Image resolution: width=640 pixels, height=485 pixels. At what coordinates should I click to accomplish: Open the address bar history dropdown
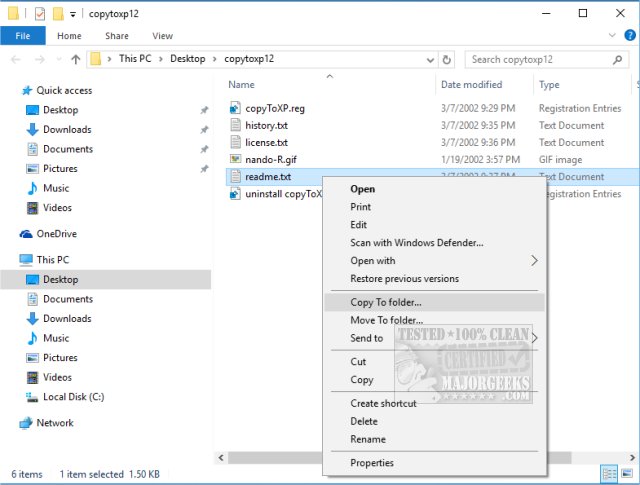pyautogui.click(x=430, y=60)
